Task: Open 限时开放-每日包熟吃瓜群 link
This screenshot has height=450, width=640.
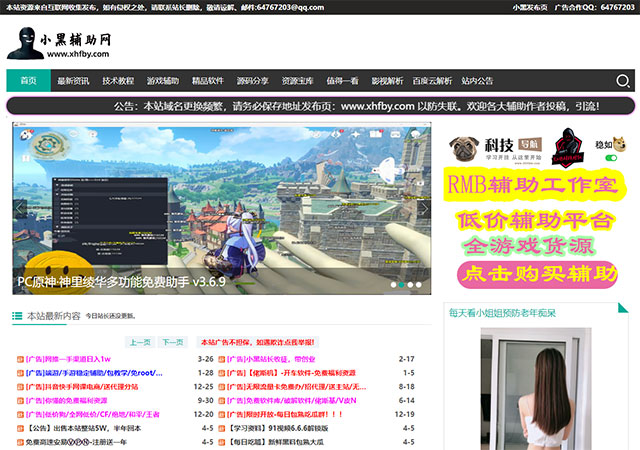Action: coord(284,414)
